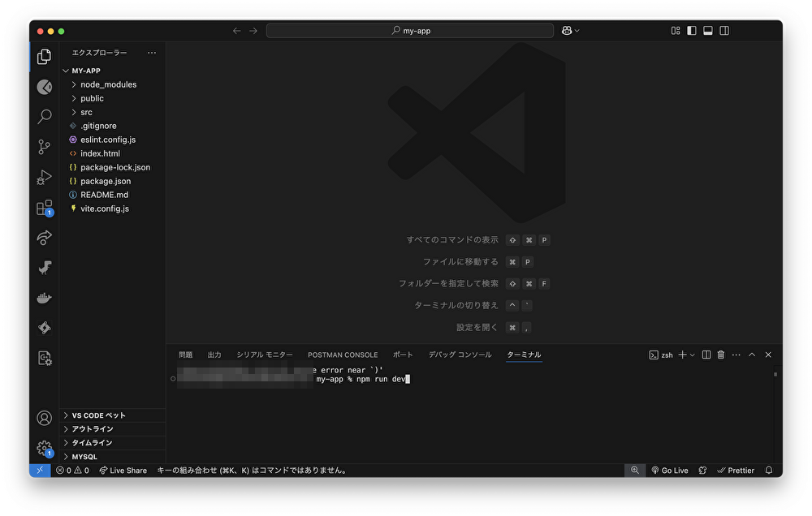Expand the node_modules folder
The image size is (812, 516).
point(108,84)
